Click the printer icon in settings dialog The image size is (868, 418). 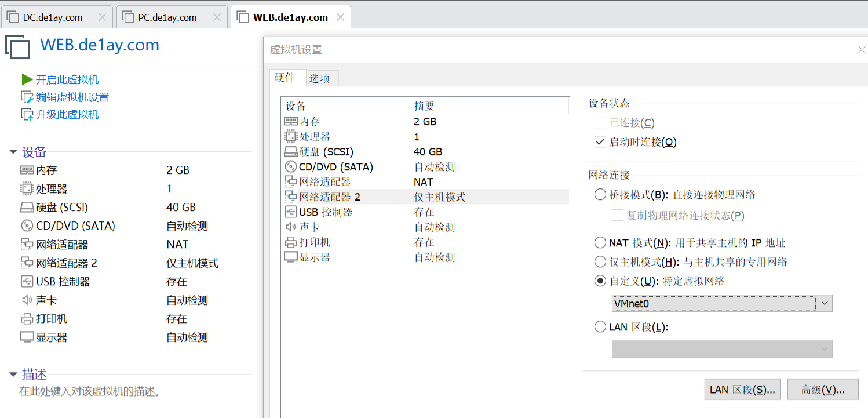tap(291, 242)
